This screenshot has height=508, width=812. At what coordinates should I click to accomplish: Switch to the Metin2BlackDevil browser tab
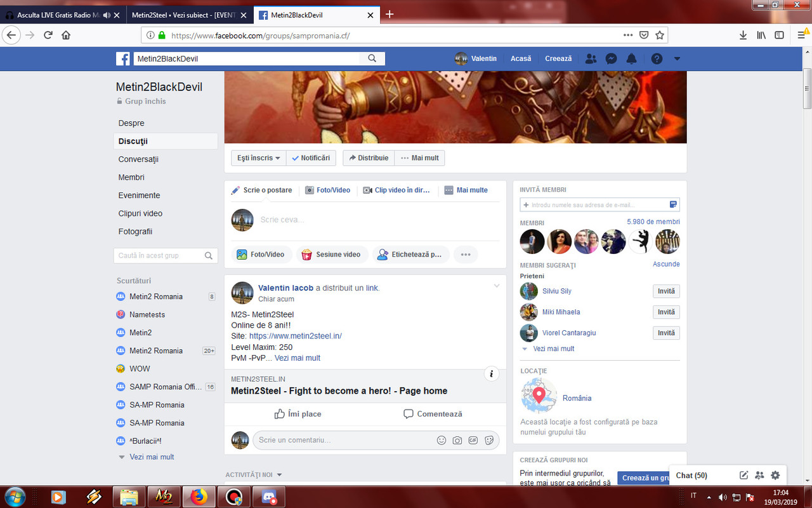311,14
